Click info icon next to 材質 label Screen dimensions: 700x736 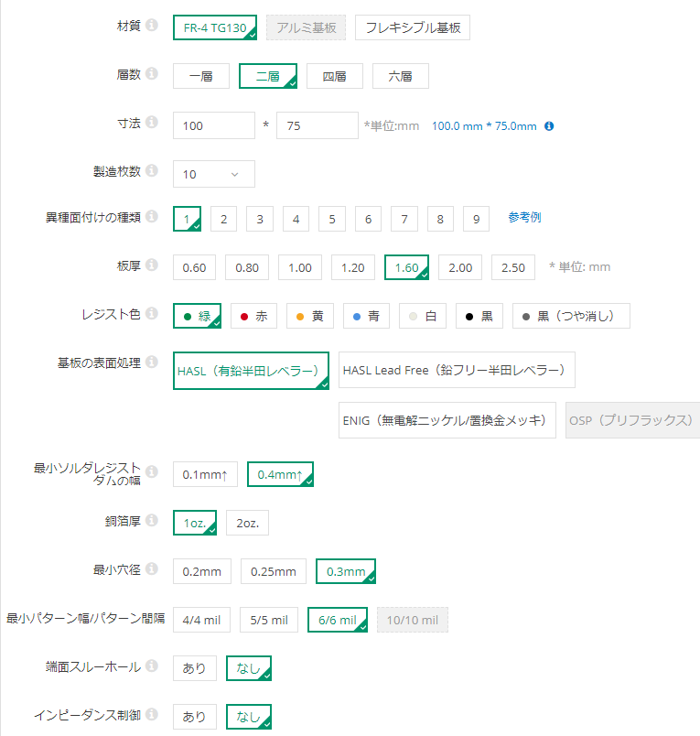pyautogui.click(x=152, y=25)
